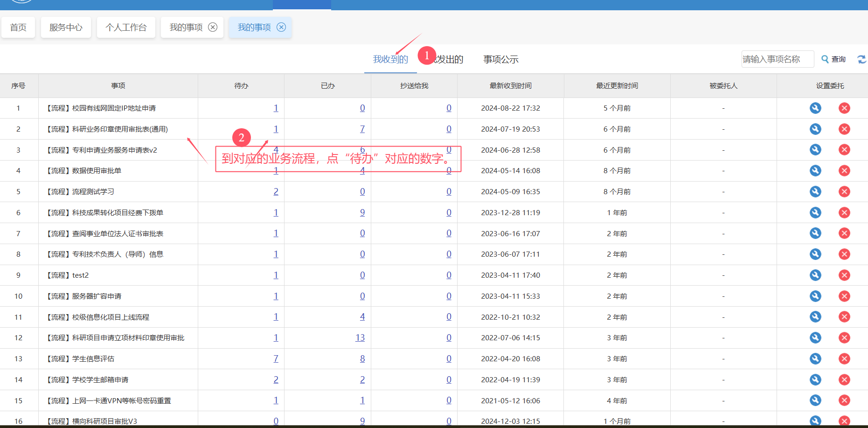
Task: Select the 我收到的 tab
Action: click(390, 59)
